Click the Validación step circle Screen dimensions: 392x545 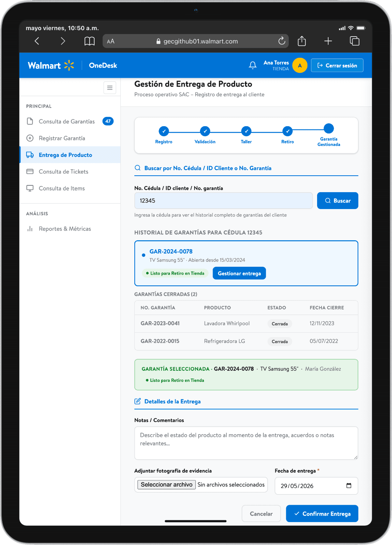205,131
